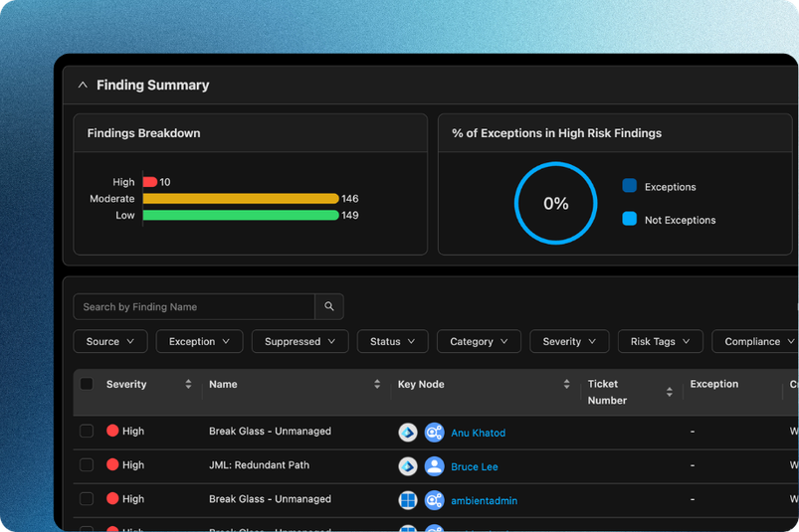Open the Compliance filter dropdown
Screen dimensions: 799x532
coord(755,342)
